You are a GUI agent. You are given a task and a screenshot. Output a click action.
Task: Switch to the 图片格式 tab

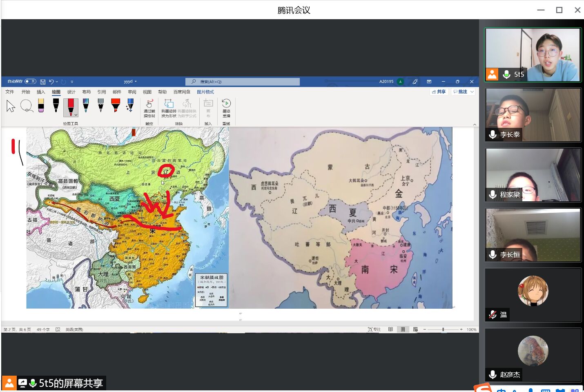click(205, 92)
